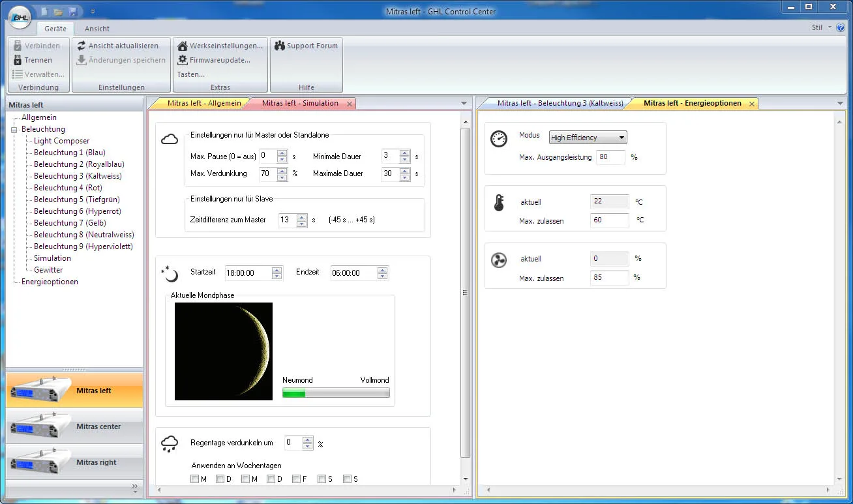This screenshot has width=853, height=504.
Task: Open Light Composer in the tree
Action: (x=62, y=141)
